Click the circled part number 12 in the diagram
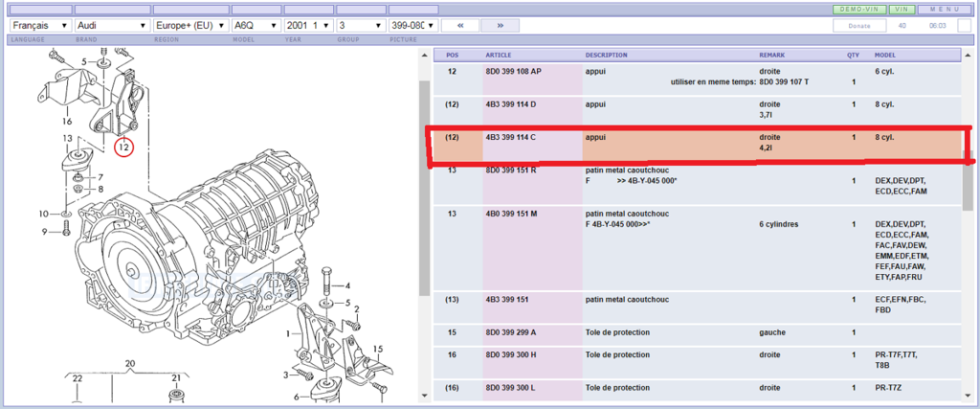 click(x=124, y=148)
